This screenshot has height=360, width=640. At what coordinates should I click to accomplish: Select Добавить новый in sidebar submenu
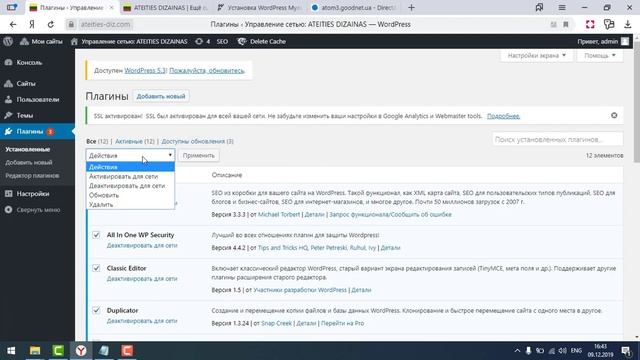(x=29, y=162)
